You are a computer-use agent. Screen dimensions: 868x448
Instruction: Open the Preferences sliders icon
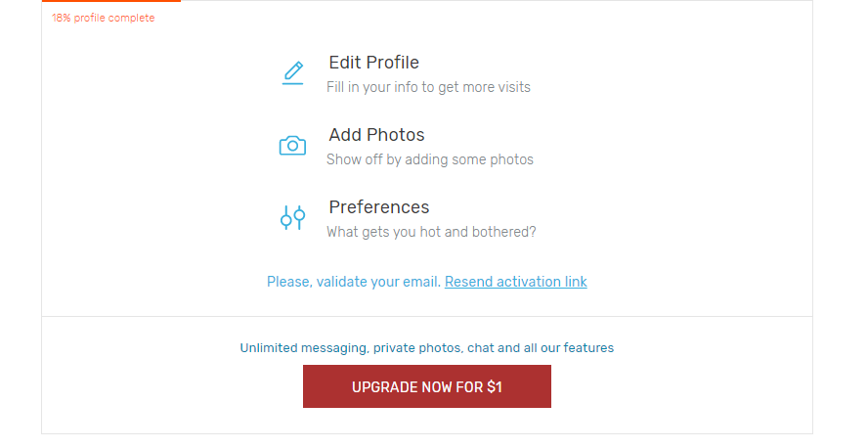click(293, 217)
